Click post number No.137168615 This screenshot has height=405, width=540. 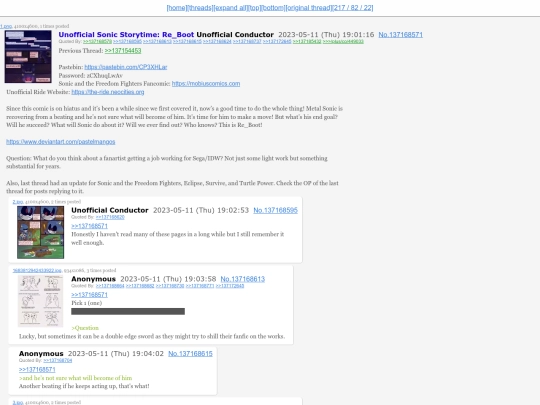[190, 354]
